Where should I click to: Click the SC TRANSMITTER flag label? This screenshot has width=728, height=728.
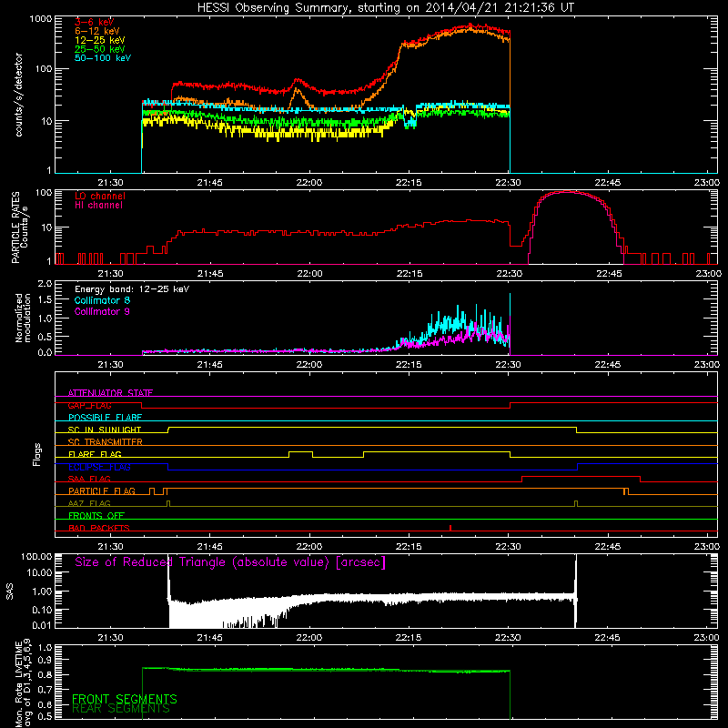point(106,442)
